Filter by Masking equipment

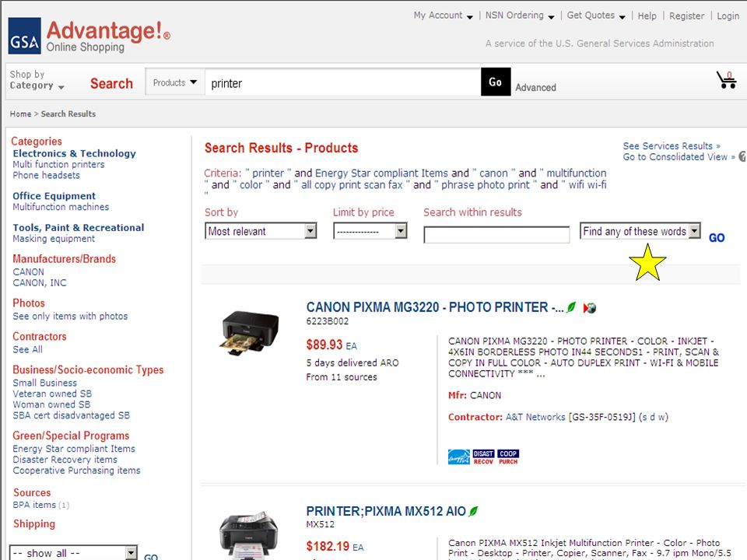(54, 239)
